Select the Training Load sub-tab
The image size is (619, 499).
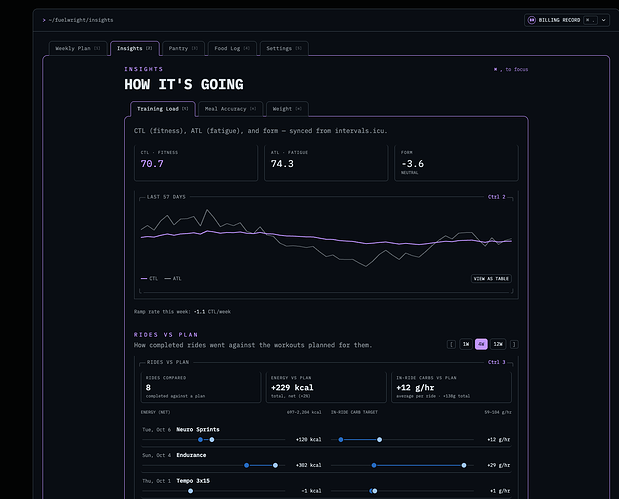(x=163, y=109)
